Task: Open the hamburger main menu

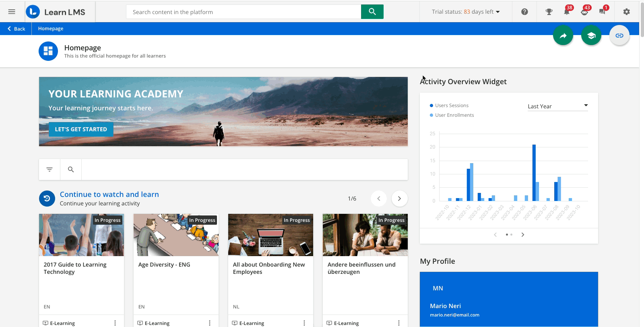Action: [12, 12]
